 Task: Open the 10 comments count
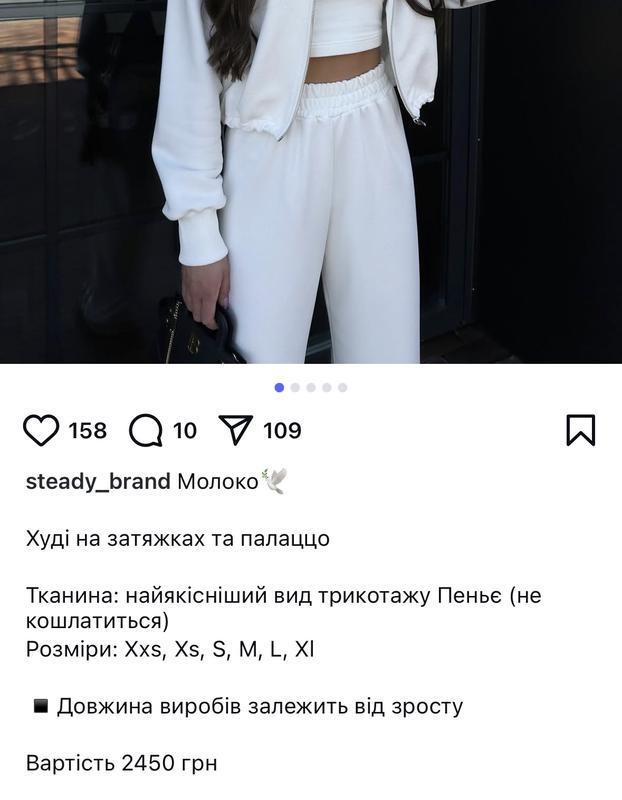click(185, 431)
